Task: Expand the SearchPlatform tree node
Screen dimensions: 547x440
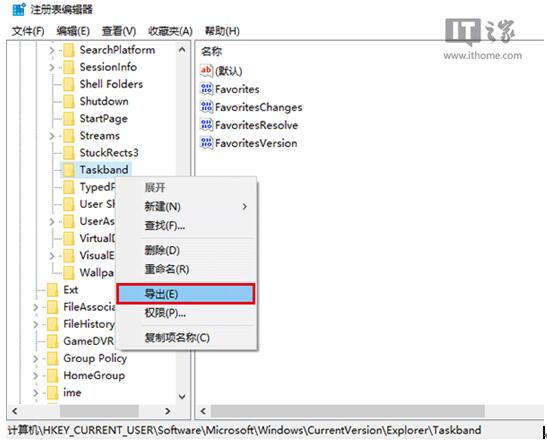Action: (x=52, y=50)
